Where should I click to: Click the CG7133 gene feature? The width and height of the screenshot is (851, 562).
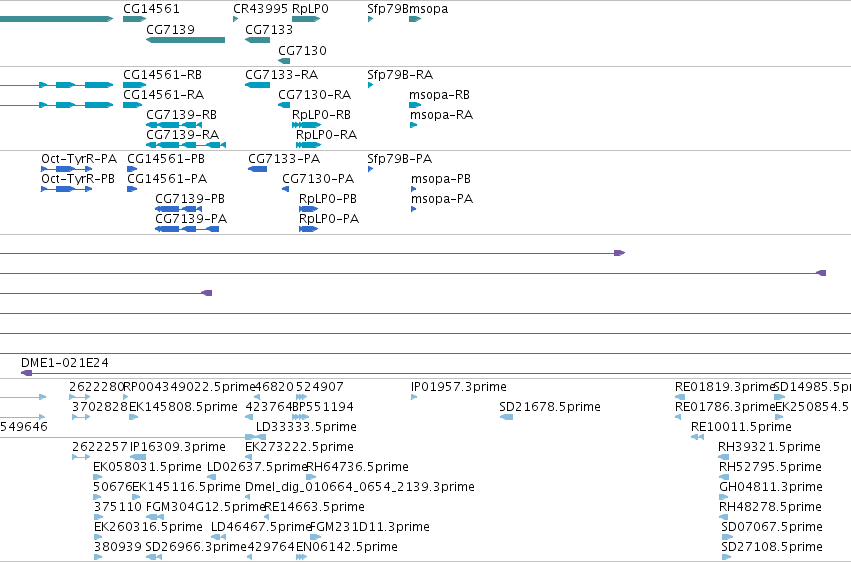click(257, 40)
